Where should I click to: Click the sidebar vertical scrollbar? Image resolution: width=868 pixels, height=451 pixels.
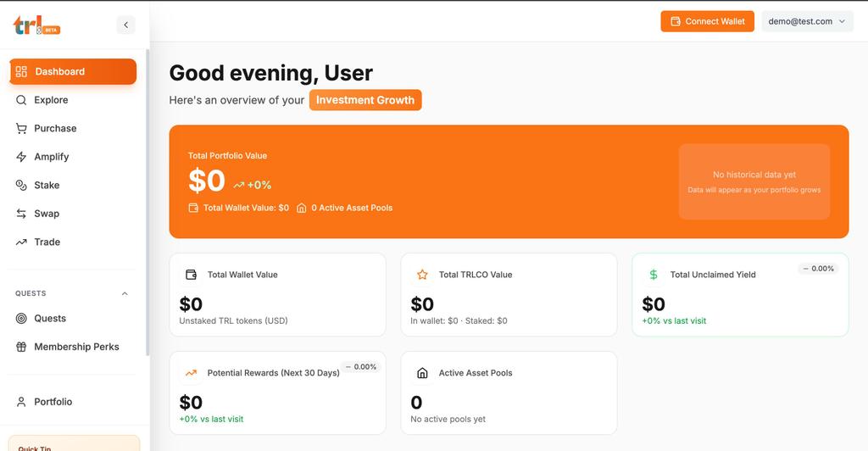(147, 202)
